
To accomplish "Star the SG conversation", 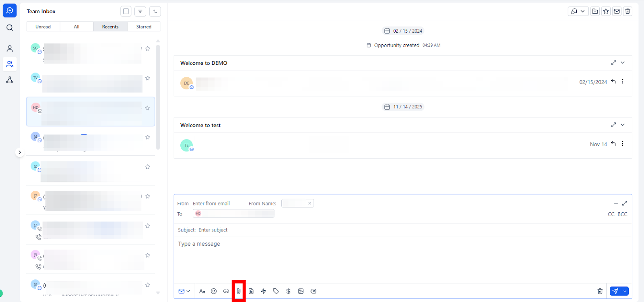I will (x=148, y=49).
